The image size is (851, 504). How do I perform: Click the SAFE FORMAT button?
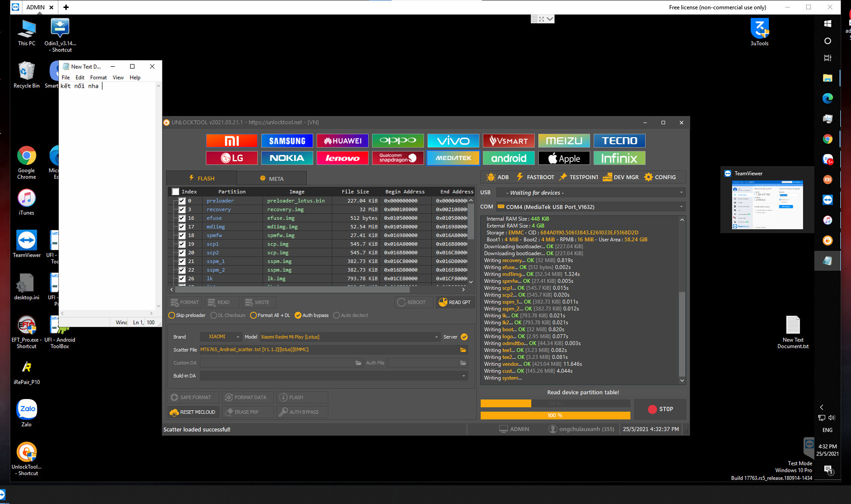[x=193, y=397]
